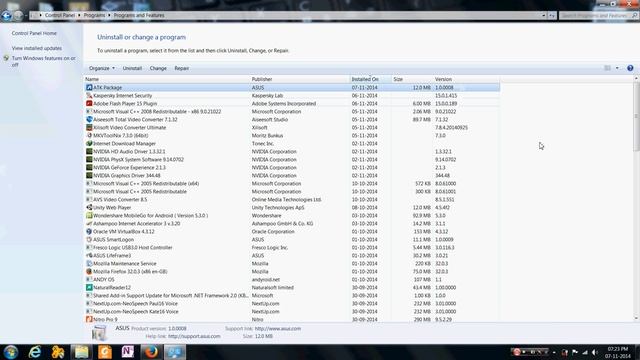Image resolution: width=640 pixels, height=360 pixels.
Task: Click the change view icon in toolbar
Action: (607, 68)
